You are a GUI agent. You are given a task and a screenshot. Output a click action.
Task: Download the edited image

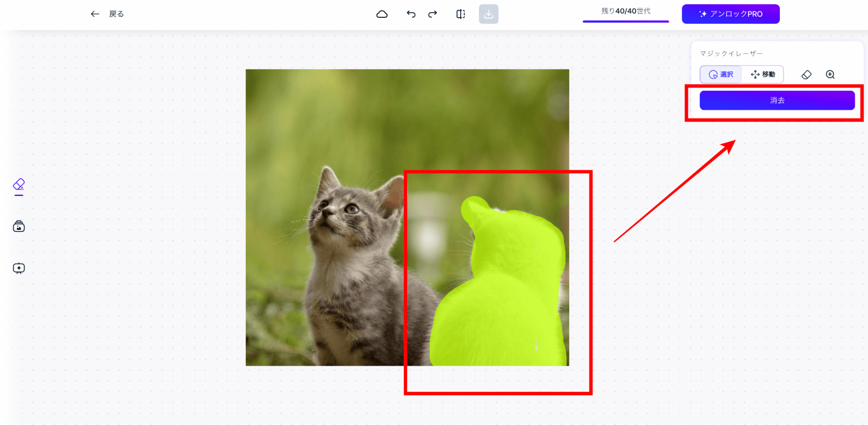488,14
